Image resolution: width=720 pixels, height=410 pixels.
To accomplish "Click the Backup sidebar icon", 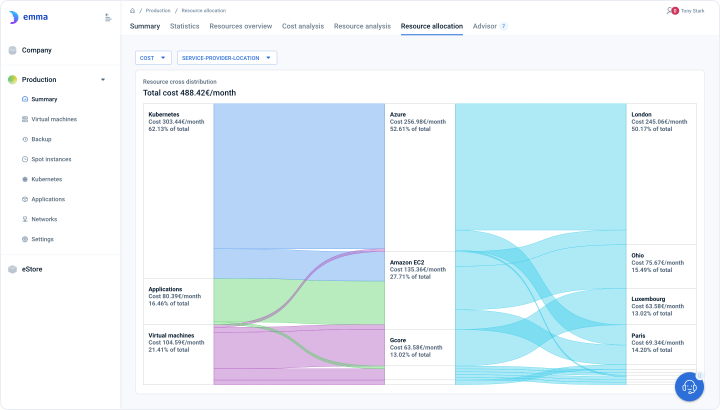I will tap(25, 139).
